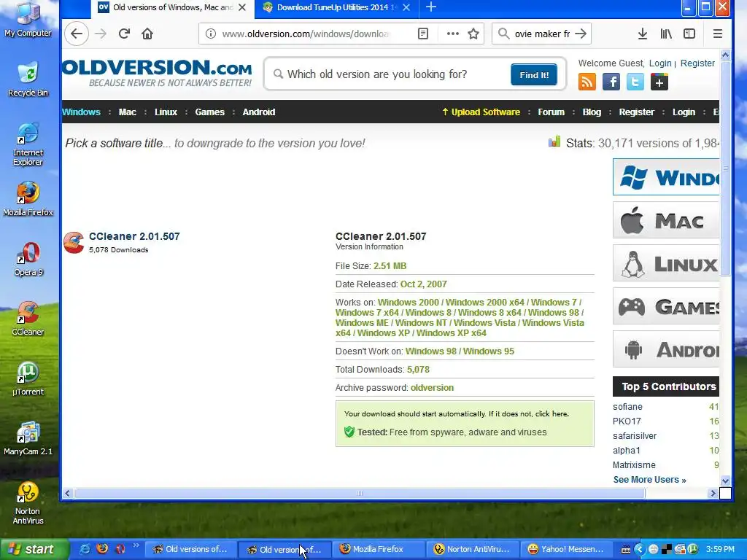Click the CCleaner logo beside version title
Image resolution: width=747 pixels, height=560 pixels.
(x=74, y=242)
